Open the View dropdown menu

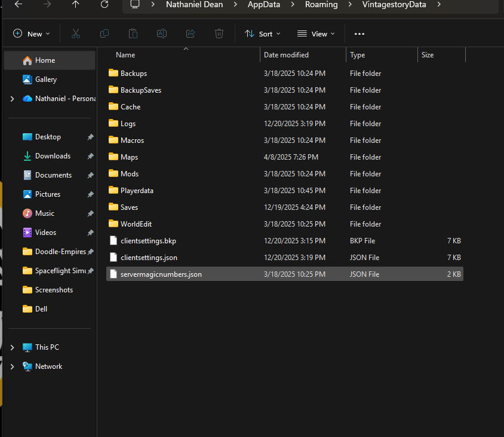pos(316,34)
